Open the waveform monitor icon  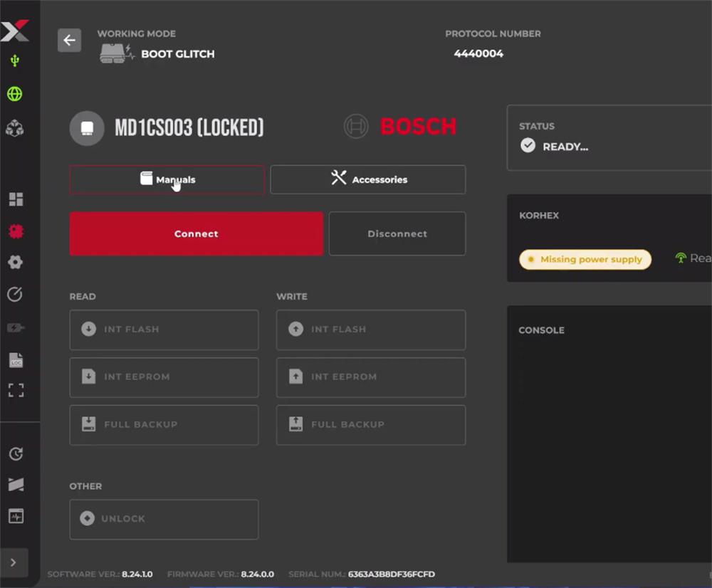(16, 516)
